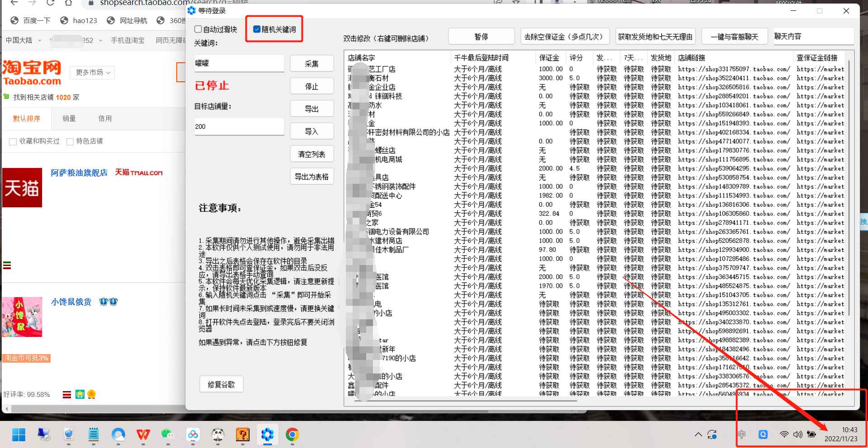Expand hidden icons in the system tray
Image resolution: width=868 pixels, height=448 pixels.
[x=698, y=434]
